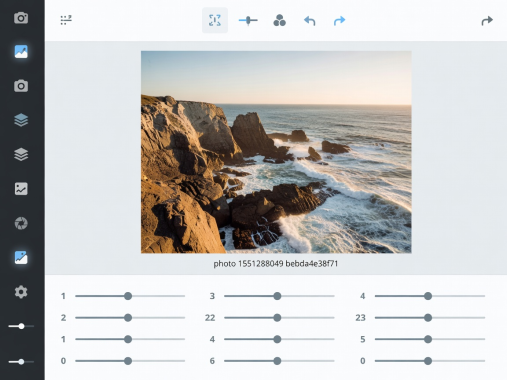
Task: Open the adjustment slider tool in the toolbar
Action: (x=248, y=21)
